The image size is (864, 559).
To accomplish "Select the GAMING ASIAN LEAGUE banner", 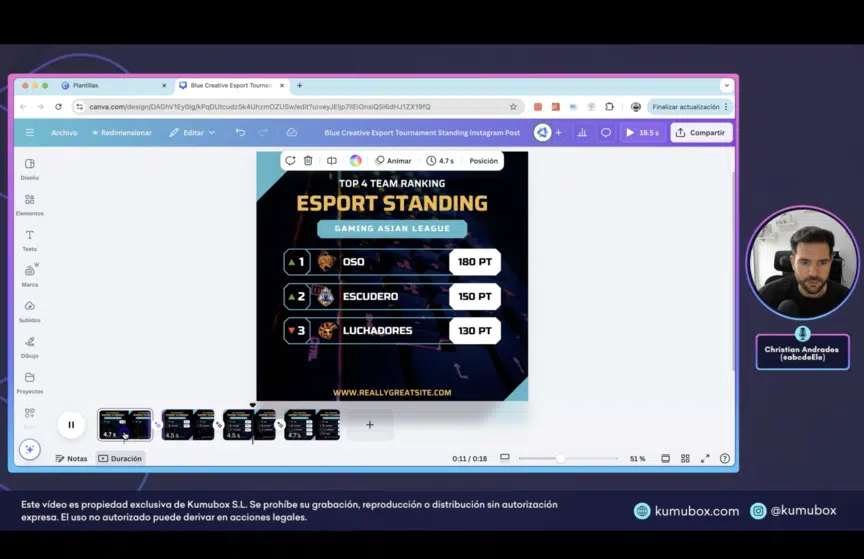I will [x=392, y=228].
